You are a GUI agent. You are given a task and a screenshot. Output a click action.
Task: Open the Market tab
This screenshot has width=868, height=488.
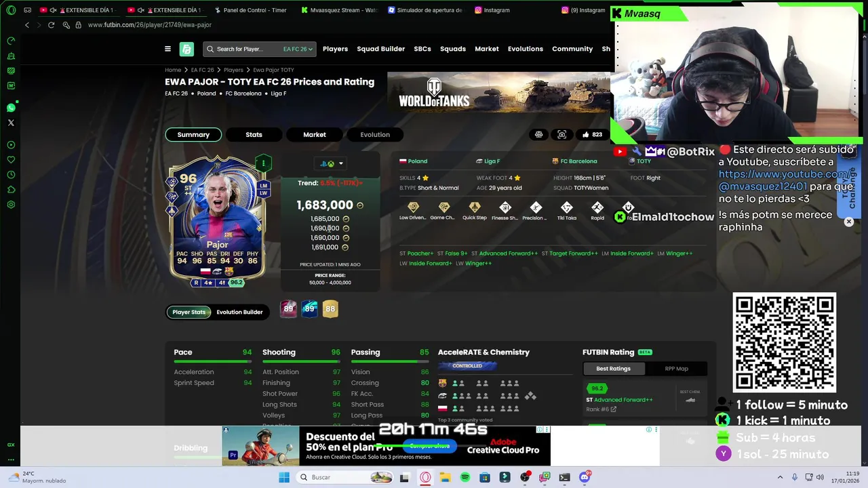(314, 134)
